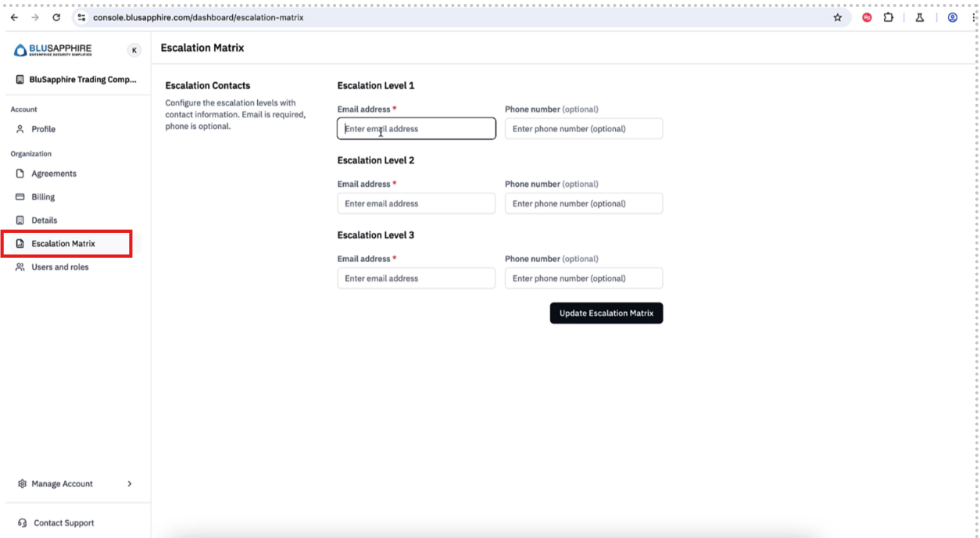This screenshot has height=538, width=980.
Task: Open the browser extensions puzzle icon
Action: pos(889,17)
